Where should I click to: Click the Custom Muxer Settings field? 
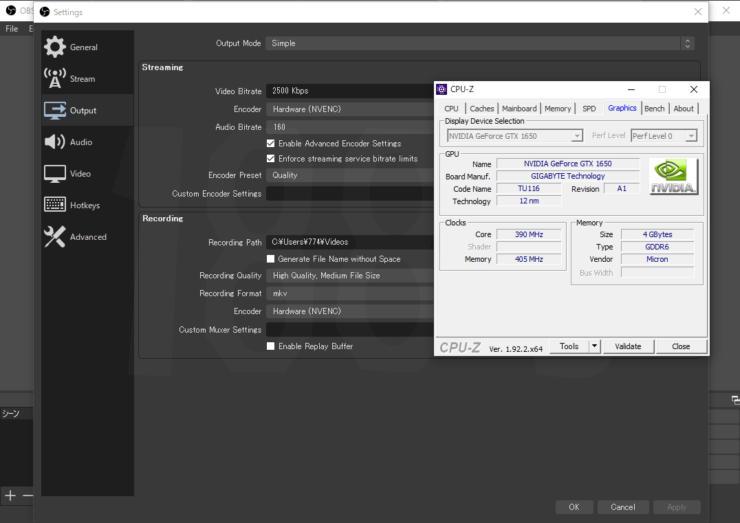pyautogui.click(x=350, y=329)
